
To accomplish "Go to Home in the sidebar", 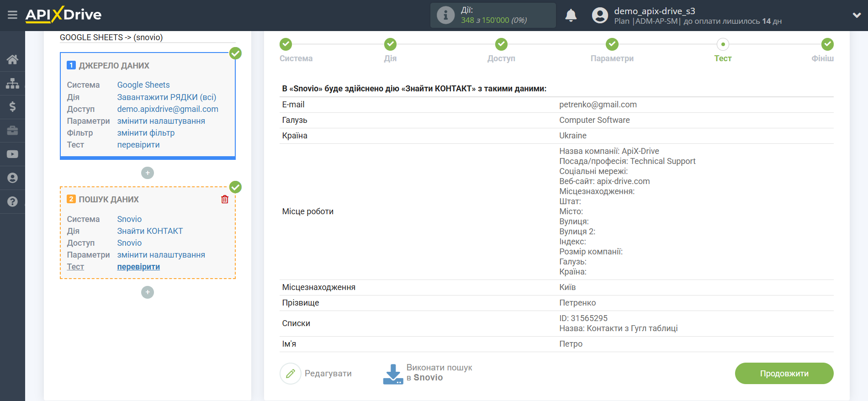I will (12, 59).
